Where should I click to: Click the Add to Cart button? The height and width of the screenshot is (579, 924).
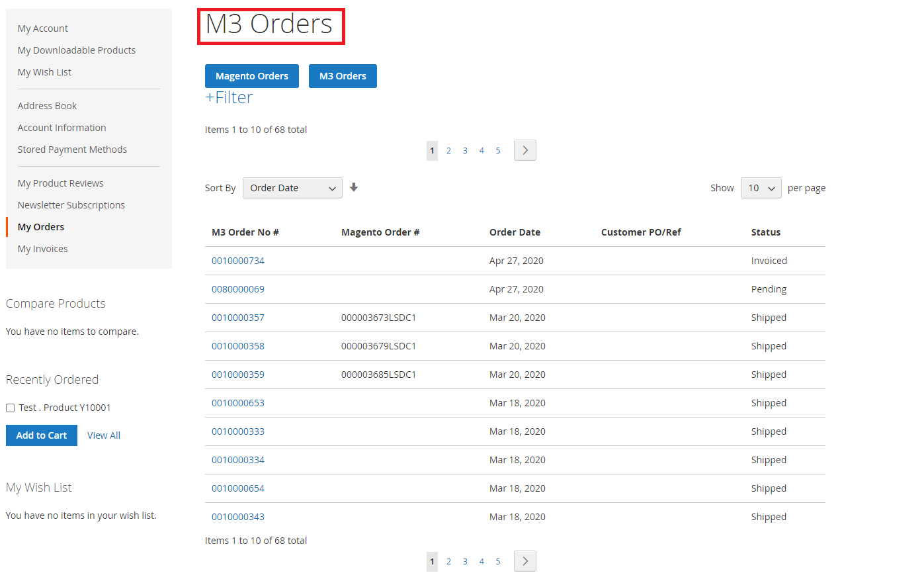(42, 435)
